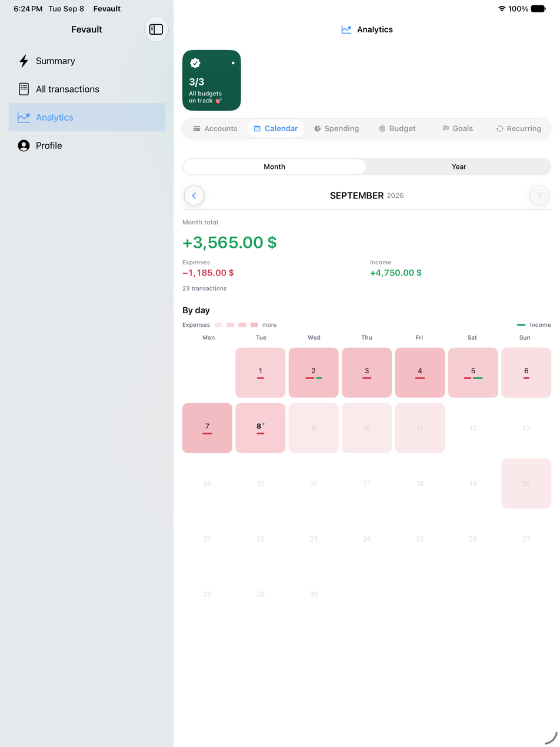The height and width of the screenshot is (747, 560).
Task: Click the expenses amount −1,185.00 $
Action: tap(208, 273)
